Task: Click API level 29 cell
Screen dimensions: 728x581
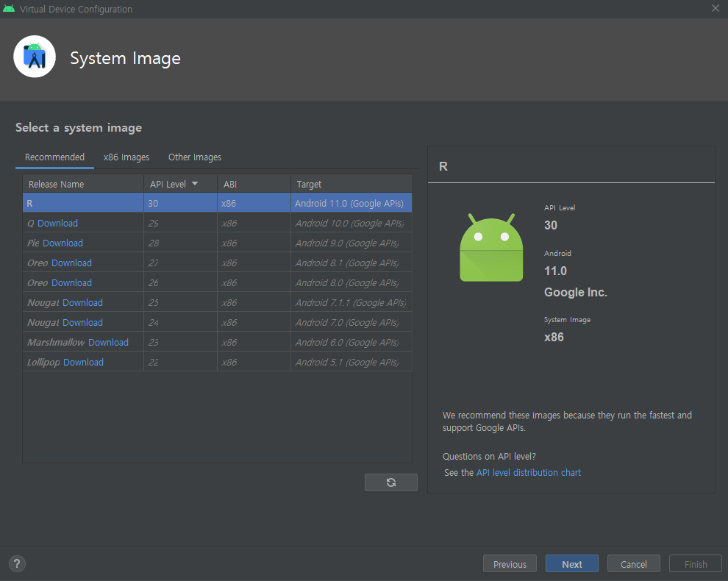Action: click(181, 224)
